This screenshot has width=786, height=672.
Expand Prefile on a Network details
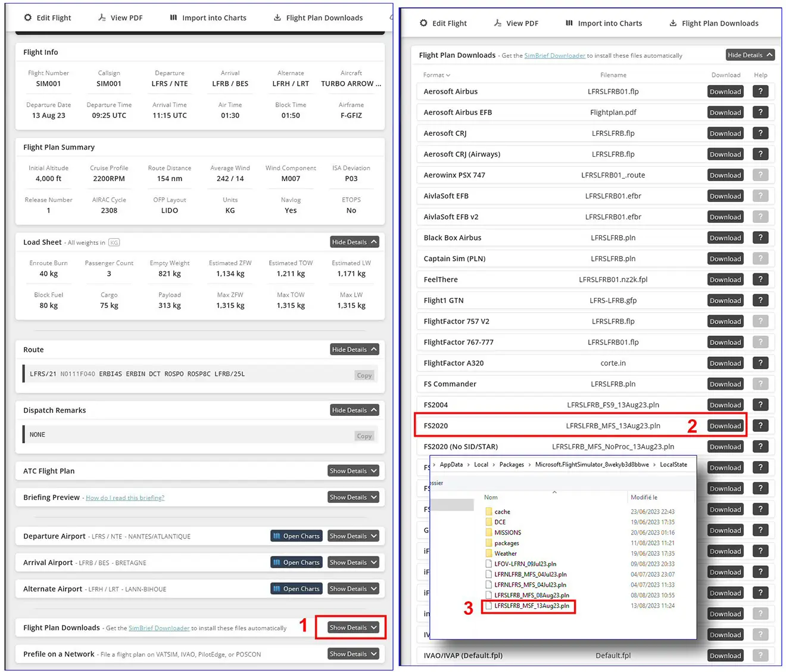coord(353,654)
